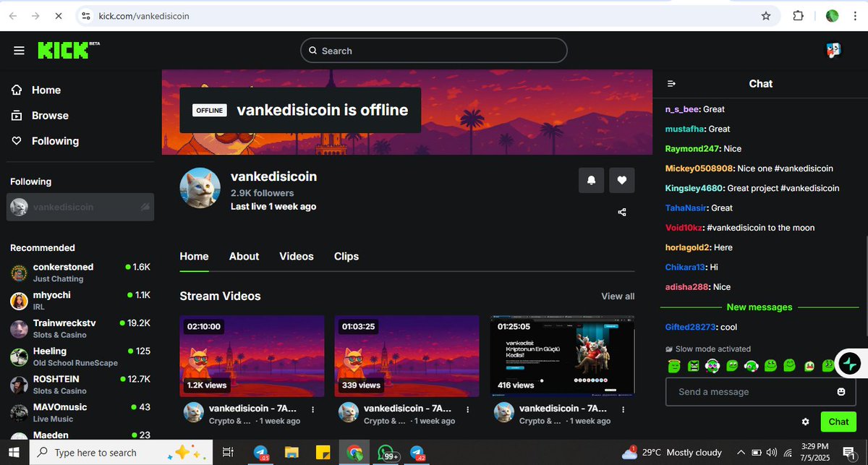The height and width of the screenshot is (465, 868).
Task: Open conkerstoned recommended channel
Action: (x=80, y=273)
